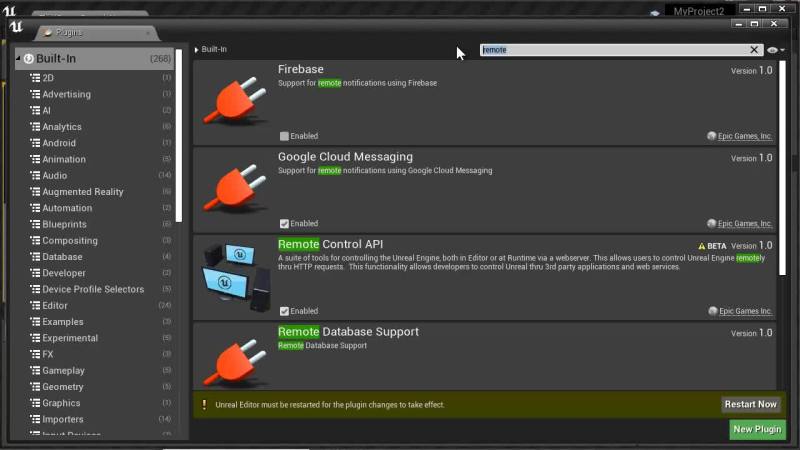Click the Blueprints category list icon
Image resolution: width=800 pixels, height=450 pixels.
(x=35, y=224)
